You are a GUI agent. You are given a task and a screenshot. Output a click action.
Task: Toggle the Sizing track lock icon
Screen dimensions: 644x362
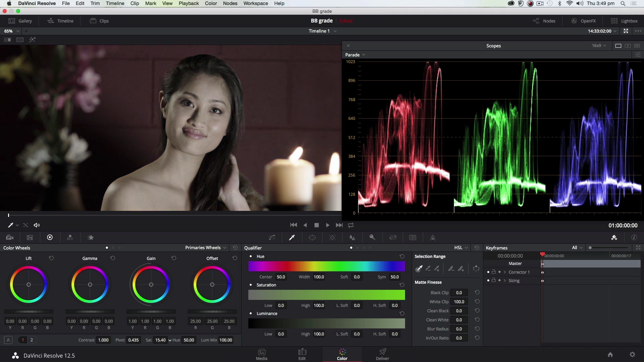(494, 280)
